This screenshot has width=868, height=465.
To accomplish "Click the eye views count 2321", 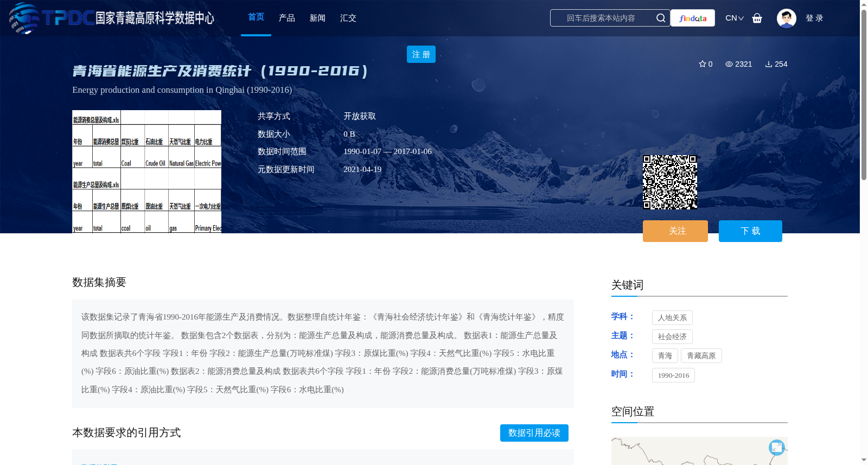I will pyautogui.click(x=738, y=64).
